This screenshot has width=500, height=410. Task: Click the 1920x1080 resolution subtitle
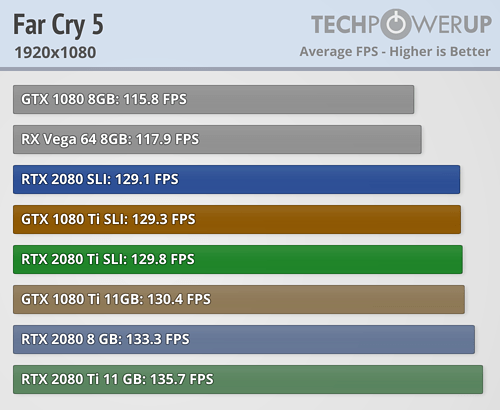point(55,52)
